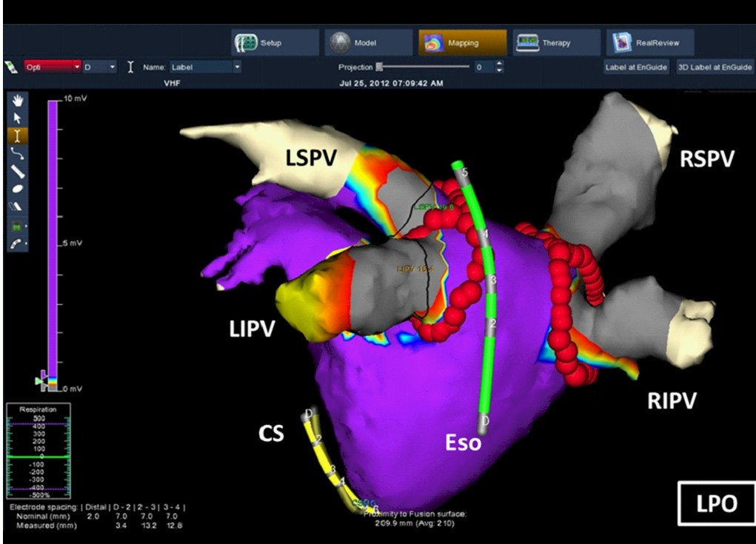Screen dimensions: 756x544
Task: Select the curved line drawing tool
Action: 18,153
